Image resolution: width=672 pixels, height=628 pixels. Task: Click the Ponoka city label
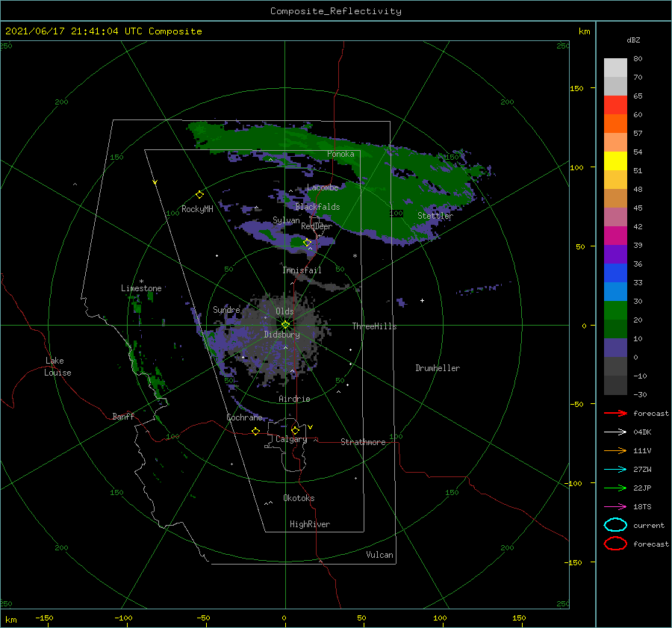340,154
